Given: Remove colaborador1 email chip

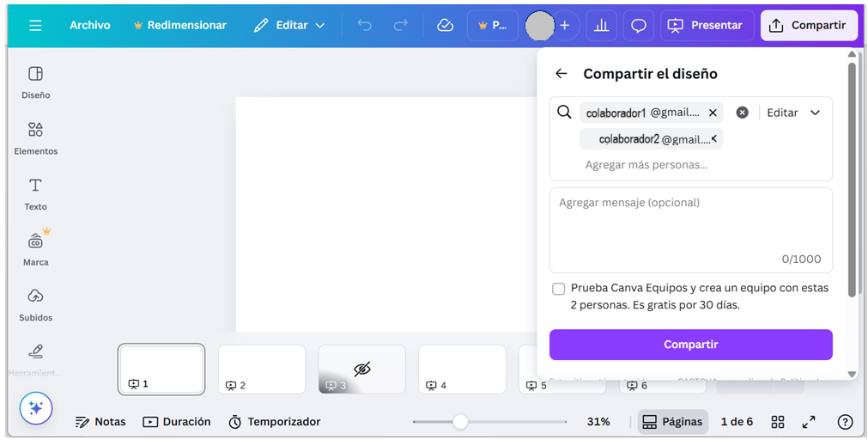Looking at the screenshot, I should coord(713,113).
